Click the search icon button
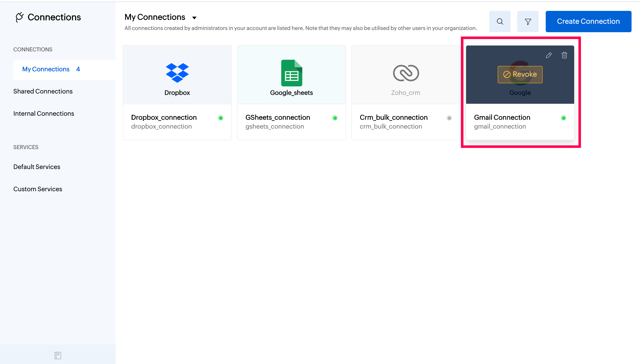 click(500, 22)
